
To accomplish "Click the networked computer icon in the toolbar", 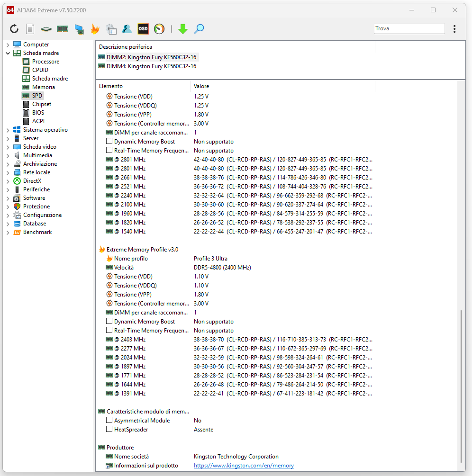I will coord(79,29).
